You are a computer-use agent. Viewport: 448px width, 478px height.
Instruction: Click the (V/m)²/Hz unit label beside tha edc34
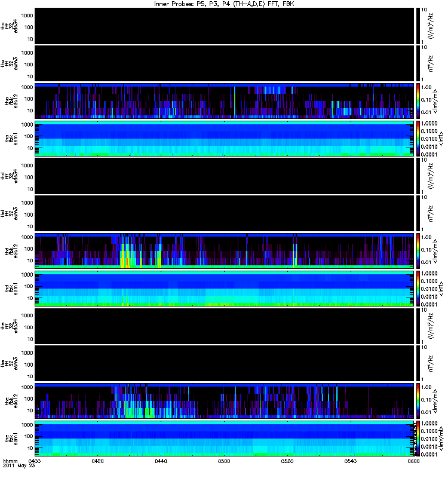pyautogui.click(x=431, y=26)
